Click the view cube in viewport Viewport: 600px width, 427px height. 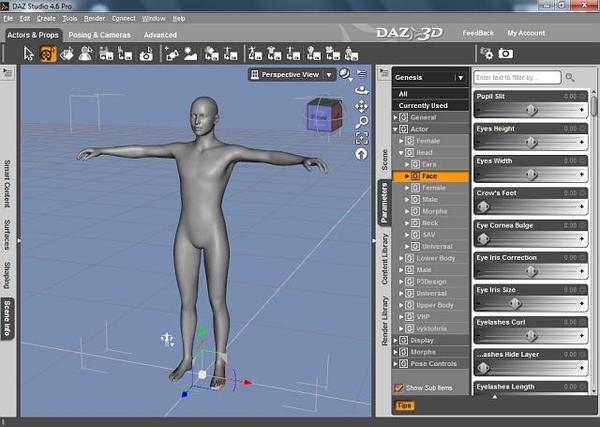tap(324, 114)
